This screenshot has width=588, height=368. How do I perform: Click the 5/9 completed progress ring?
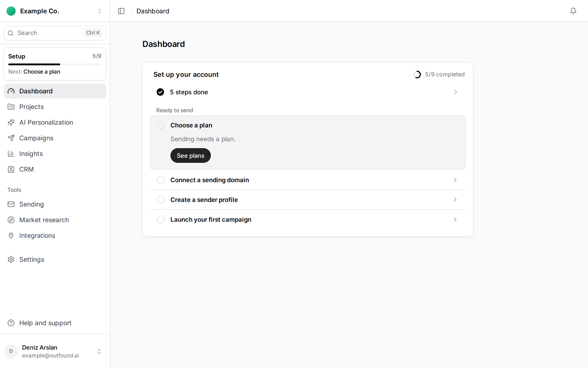click(417, 75)
